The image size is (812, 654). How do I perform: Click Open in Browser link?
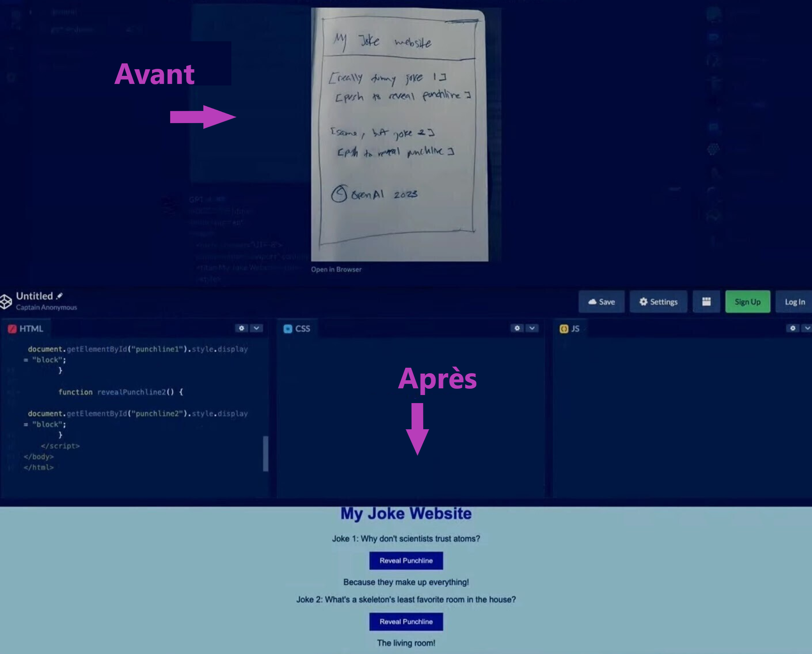[336, 269]
